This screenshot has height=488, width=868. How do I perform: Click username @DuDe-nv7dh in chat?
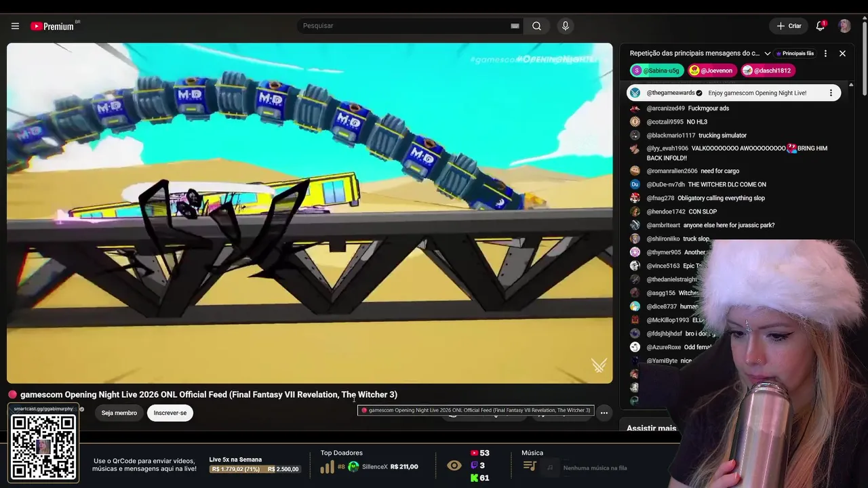pos(665,184)
